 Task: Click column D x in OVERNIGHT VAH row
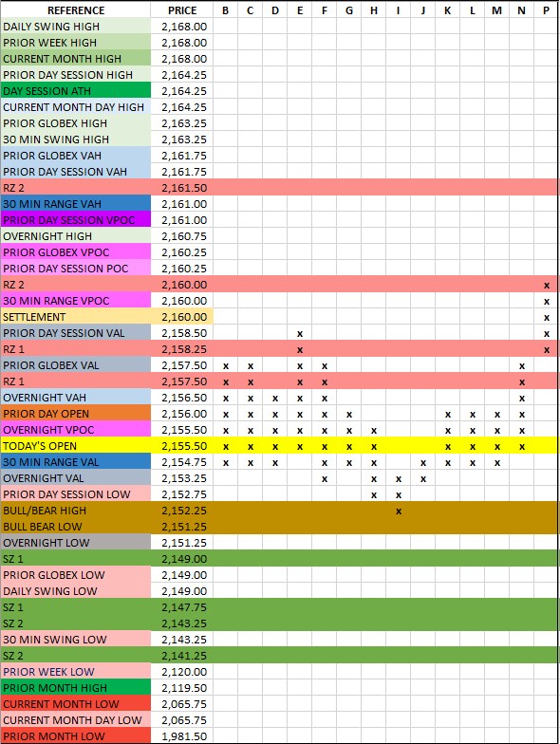tap(275, 399)
